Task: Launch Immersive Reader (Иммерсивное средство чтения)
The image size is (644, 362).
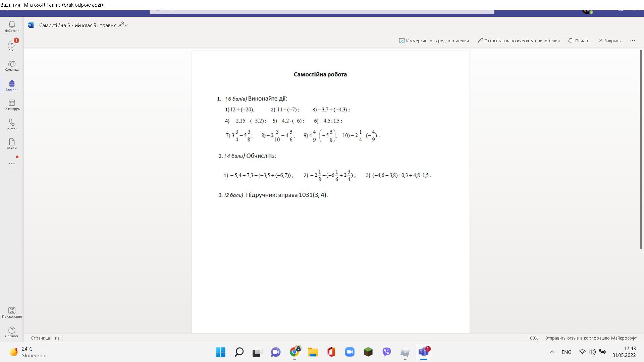Action: tap(434, 41)
